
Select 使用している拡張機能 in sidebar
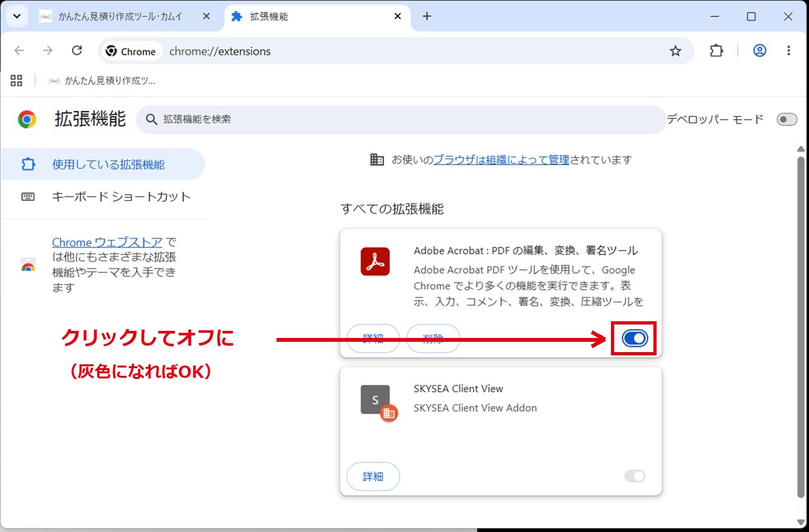(103, 164)
